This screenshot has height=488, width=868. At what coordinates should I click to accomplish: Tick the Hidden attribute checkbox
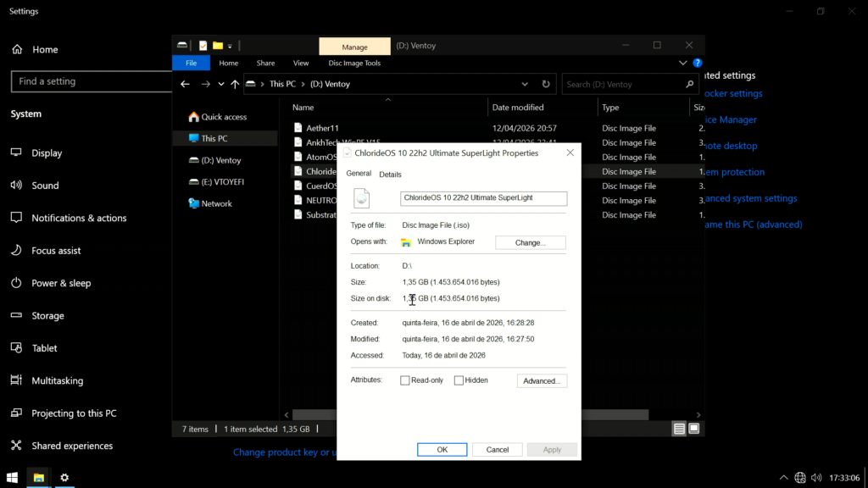click(459, 381)
